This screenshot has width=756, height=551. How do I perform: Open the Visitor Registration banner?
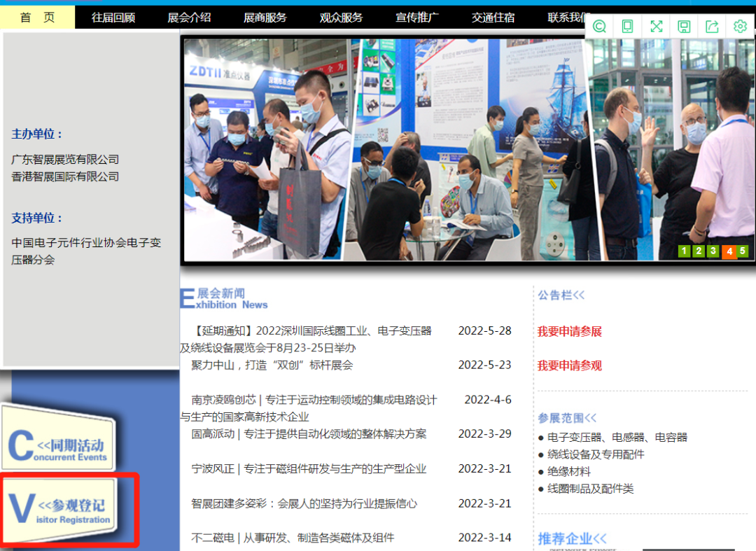[x=61, y=508]
